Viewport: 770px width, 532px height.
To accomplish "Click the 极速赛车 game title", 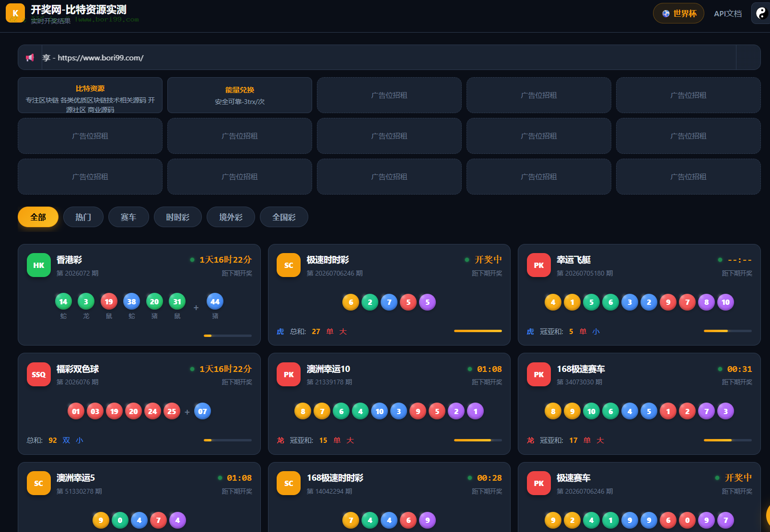I will [x=573, y=478].
